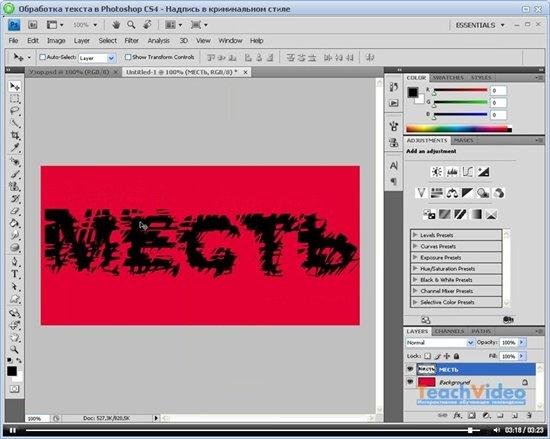550x439 pixels.
Task: Click the layer styles fx button
Action: pyautogui.click(x=457, y=416)
